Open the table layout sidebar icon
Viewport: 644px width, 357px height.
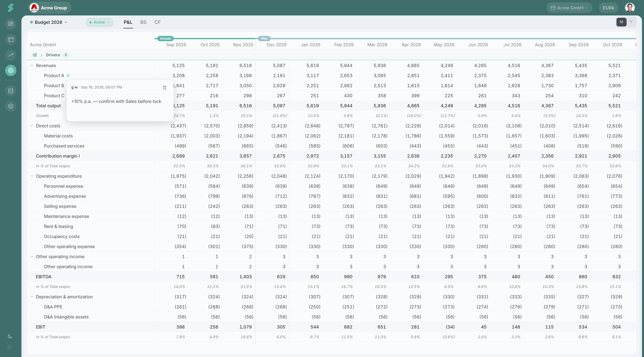[x=11, y=40]
